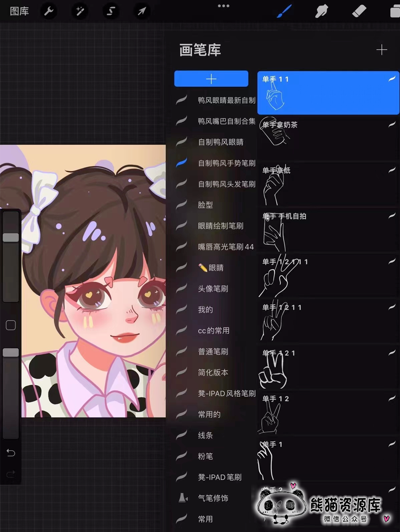Switch to the Smudge tool
The image size is (400, 532).
pyautogui.click(x=322, y=11)
